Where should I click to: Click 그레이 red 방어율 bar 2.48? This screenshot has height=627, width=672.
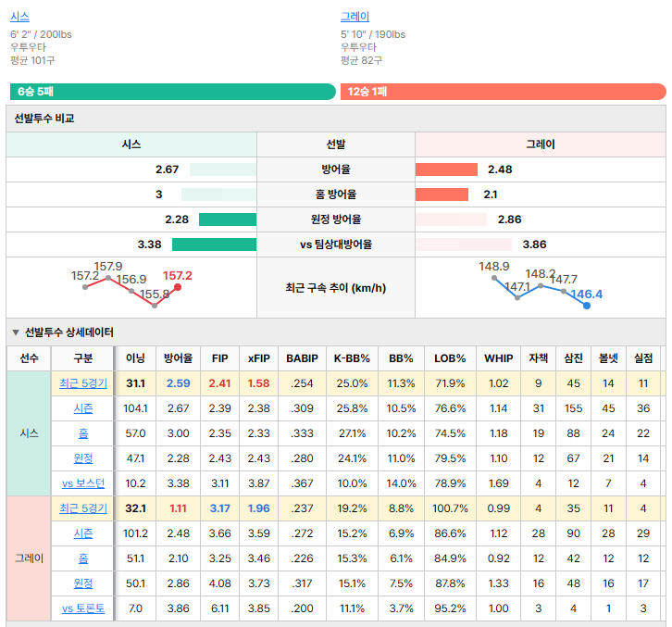tap(446, 169)
